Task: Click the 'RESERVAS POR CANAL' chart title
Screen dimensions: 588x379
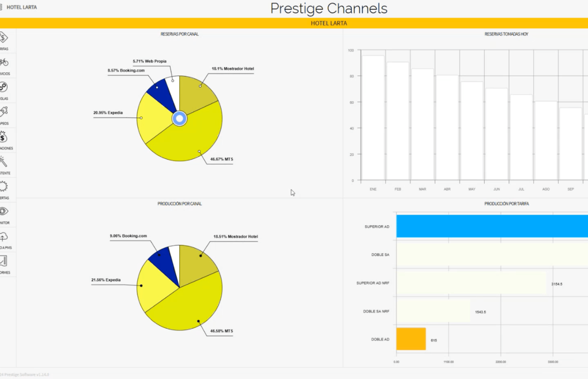Action: 180,34
